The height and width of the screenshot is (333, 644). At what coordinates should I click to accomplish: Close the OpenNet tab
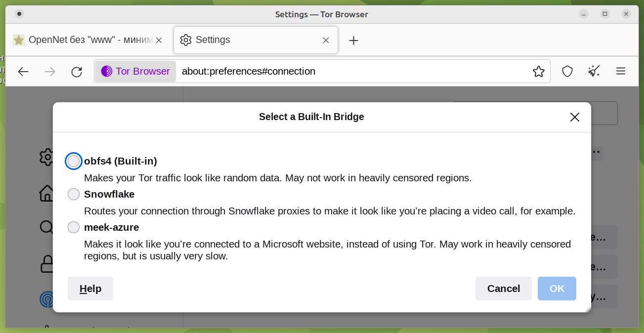tap(159, 41)
